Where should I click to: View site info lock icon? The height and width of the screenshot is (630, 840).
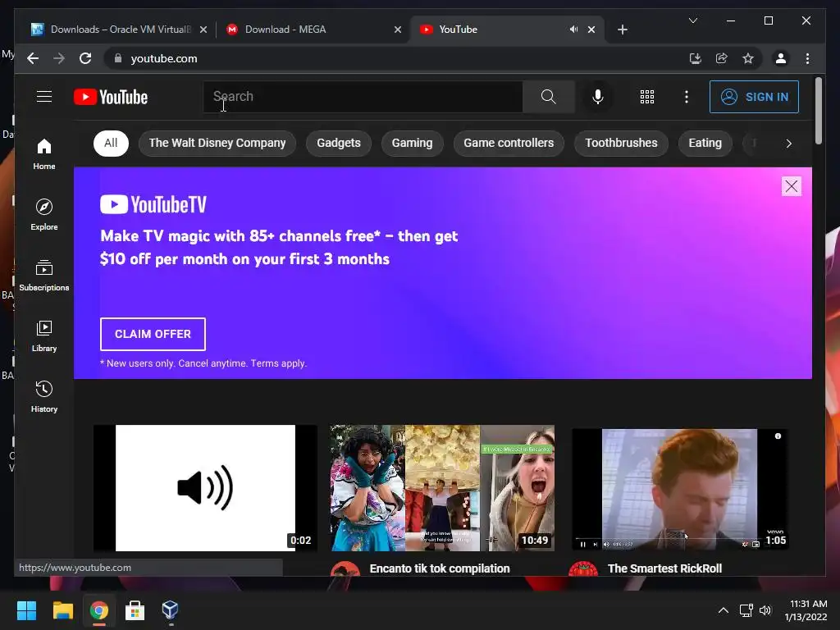(118, 58)
